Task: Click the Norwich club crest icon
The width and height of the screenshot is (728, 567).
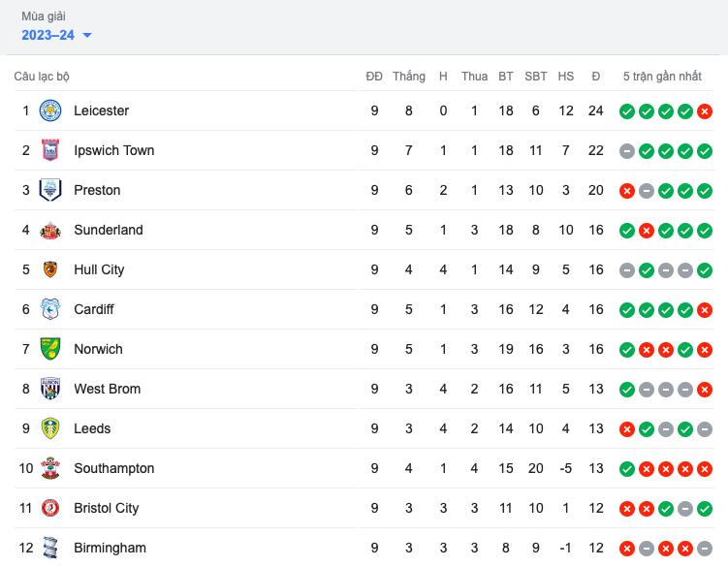Action: [50, 349]
